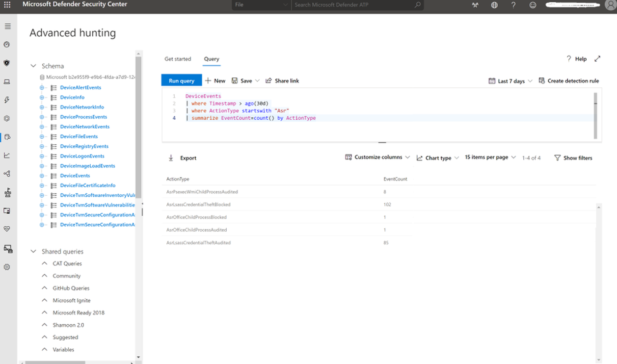Open the lightning bolt alerts icon
The image size is (617, 364).
[7, 100]
